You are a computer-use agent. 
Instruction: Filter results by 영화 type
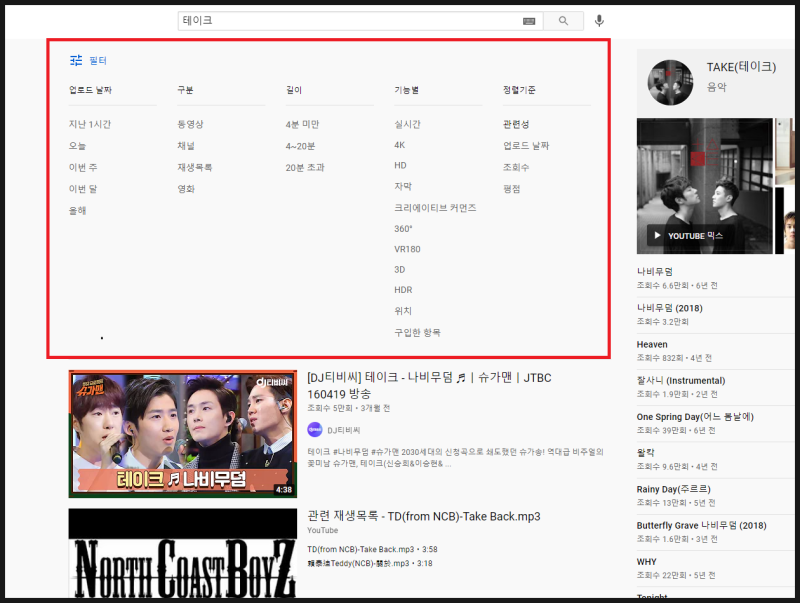tap(186, 189)
